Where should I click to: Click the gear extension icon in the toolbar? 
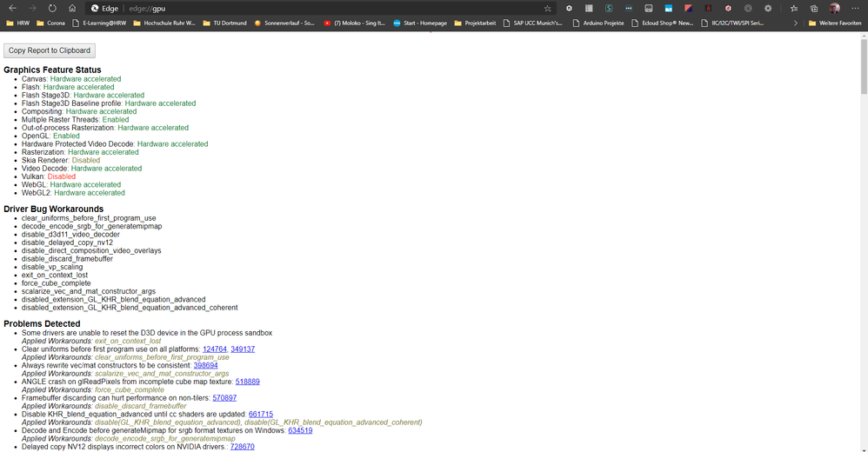pyautogui.click(x=768, y=9)
